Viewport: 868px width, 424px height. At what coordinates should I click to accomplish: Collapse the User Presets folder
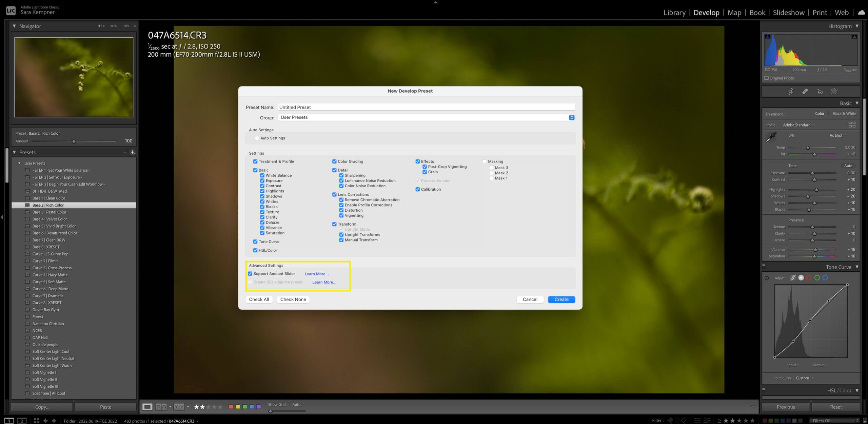coord(19,163)
